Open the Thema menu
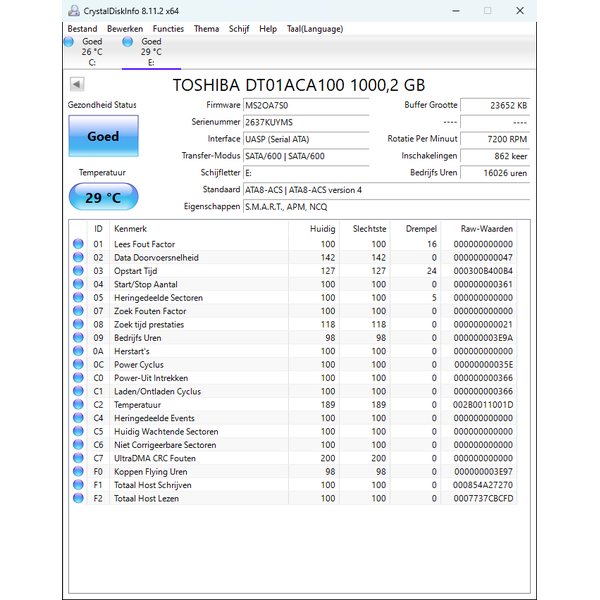 pos(206,29)
